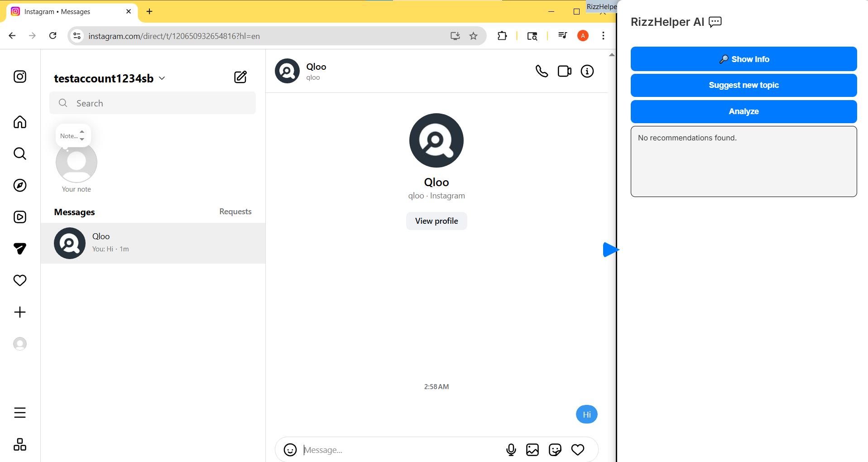
Task: Click the Search conversations field
Action: [x=153, y=103]
